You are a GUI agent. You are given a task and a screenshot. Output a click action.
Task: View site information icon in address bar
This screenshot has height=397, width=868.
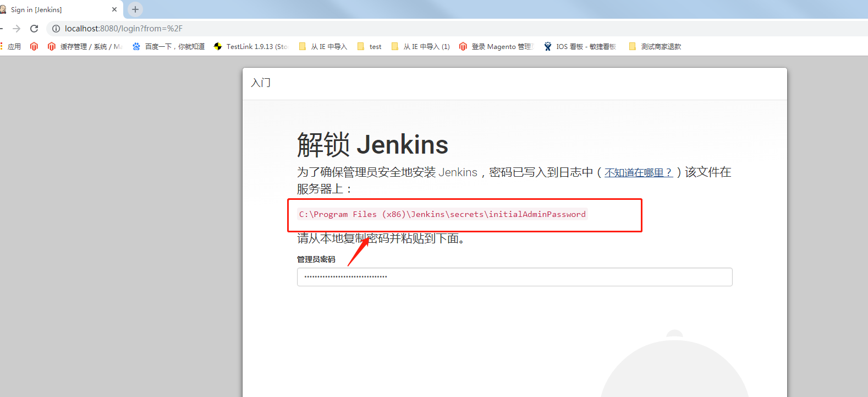(x=56, y=29)
